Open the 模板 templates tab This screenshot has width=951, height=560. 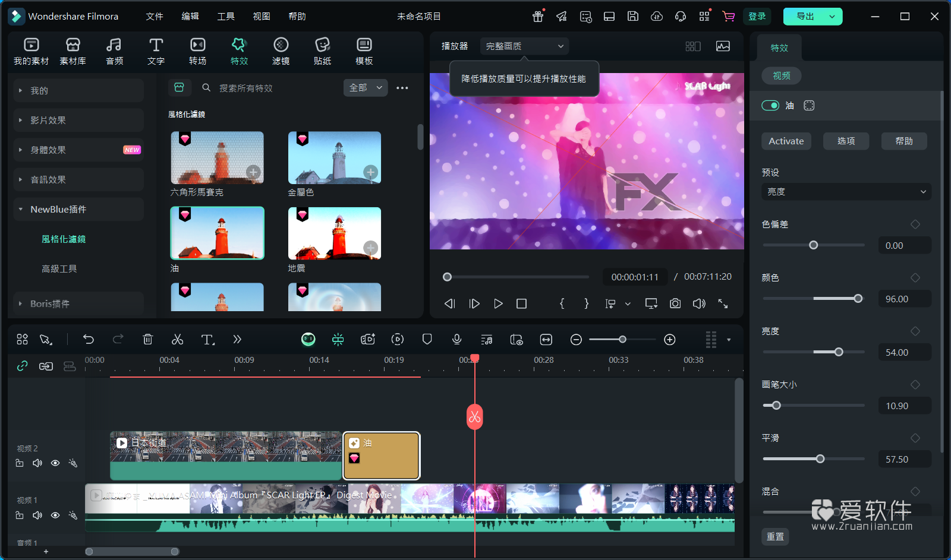[x=364, y=51]
